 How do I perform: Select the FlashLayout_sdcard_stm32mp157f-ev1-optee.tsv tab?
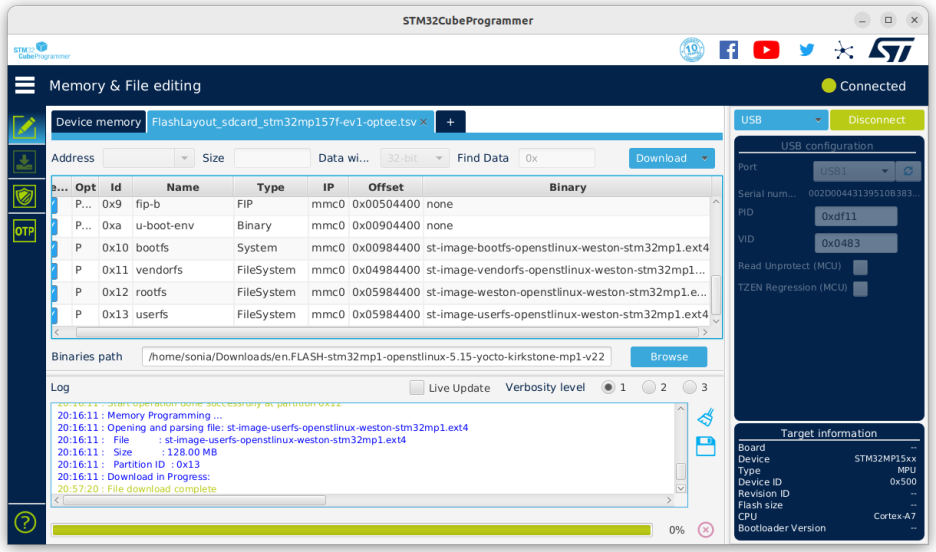(284, 122)
